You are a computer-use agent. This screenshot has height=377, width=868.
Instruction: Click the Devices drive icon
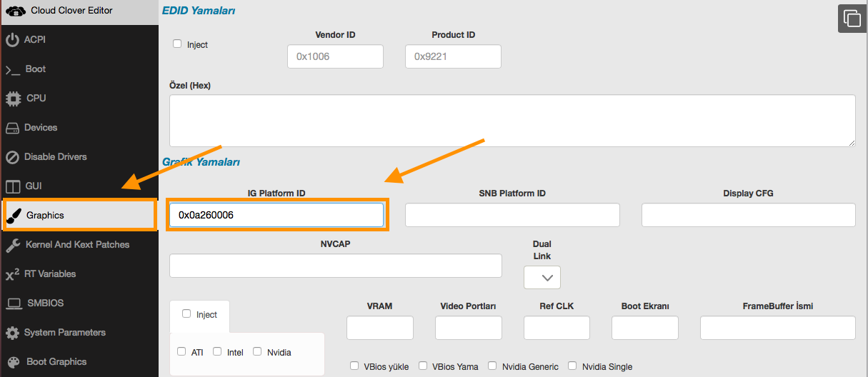point(12,129)
